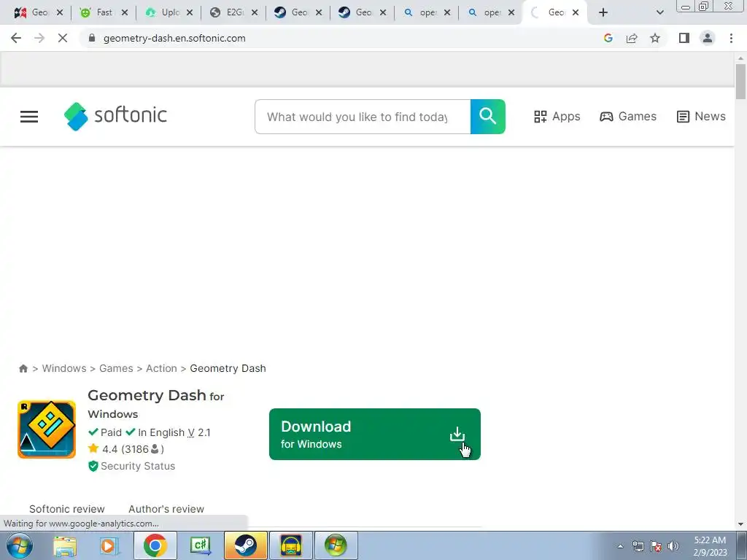Open a new tab with the plus button
The image size is (747, 560).
click(603, 12)
